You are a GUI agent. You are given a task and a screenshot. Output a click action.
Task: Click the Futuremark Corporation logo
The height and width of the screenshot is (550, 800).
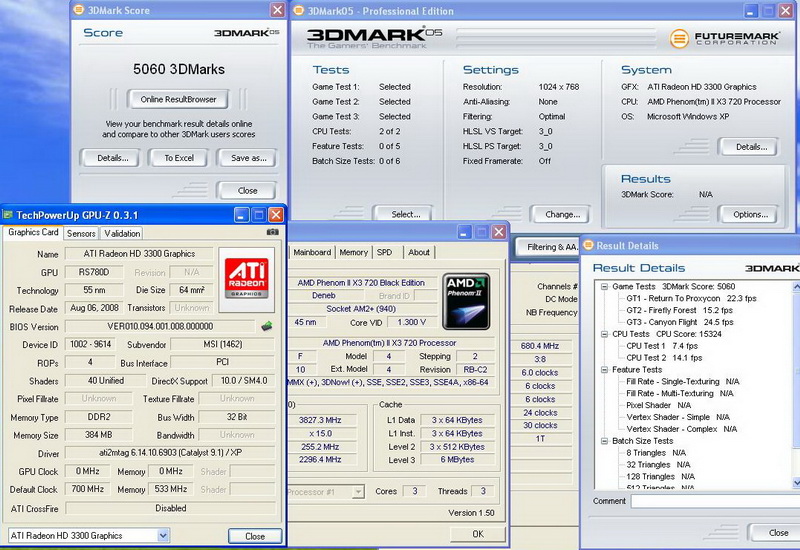(x=724, y=38)
